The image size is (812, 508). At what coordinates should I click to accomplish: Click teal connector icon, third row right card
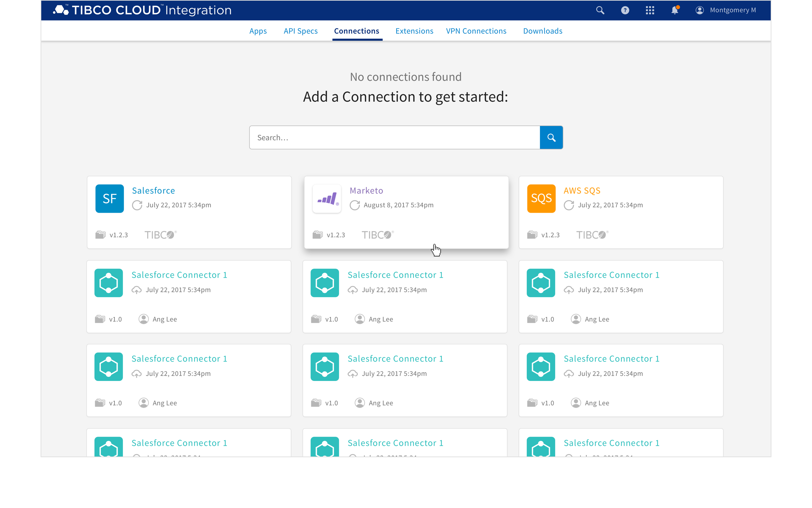[x=541, y=367]
